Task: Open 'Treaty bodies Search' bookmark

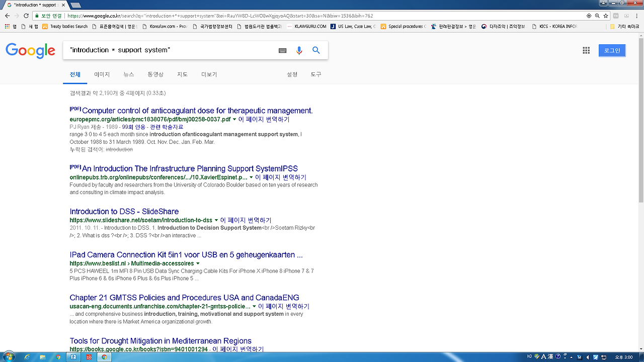Action: click(65, 26)
